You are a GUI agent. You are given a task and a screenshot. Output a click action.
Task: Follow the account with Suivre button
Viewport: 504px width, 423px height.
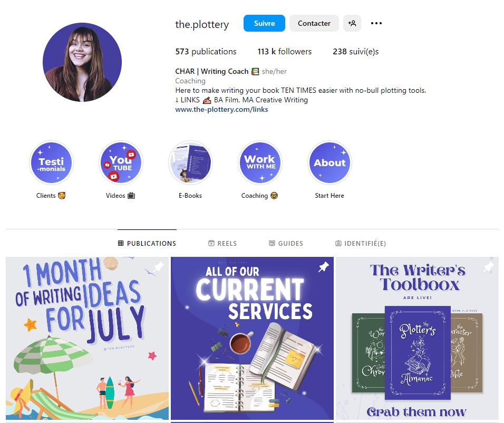coord(264,23)
